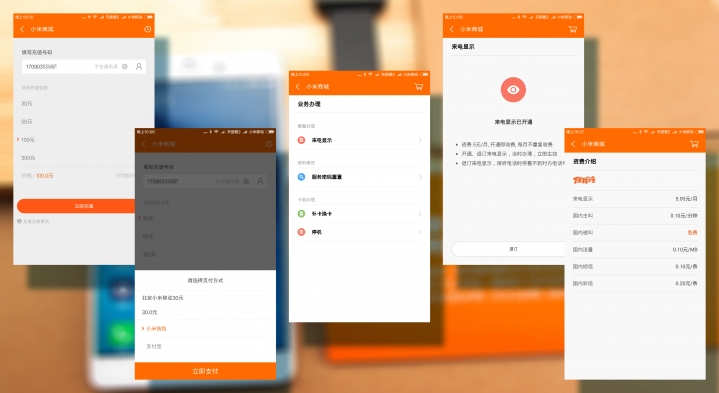Tap the price 100.0元 on recharge screen
Screen dimensions: 719x393
click(x=44, y=176)
